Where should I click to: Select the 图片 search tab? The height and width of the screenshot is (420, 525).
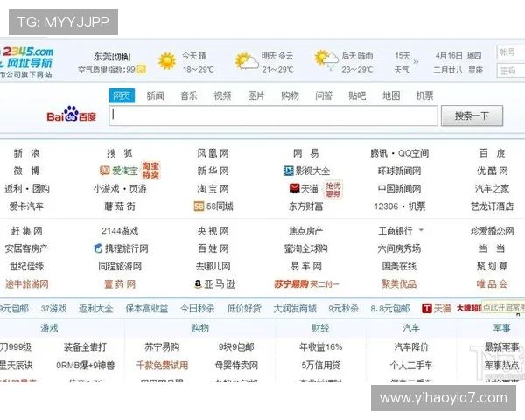click(256, 95)
